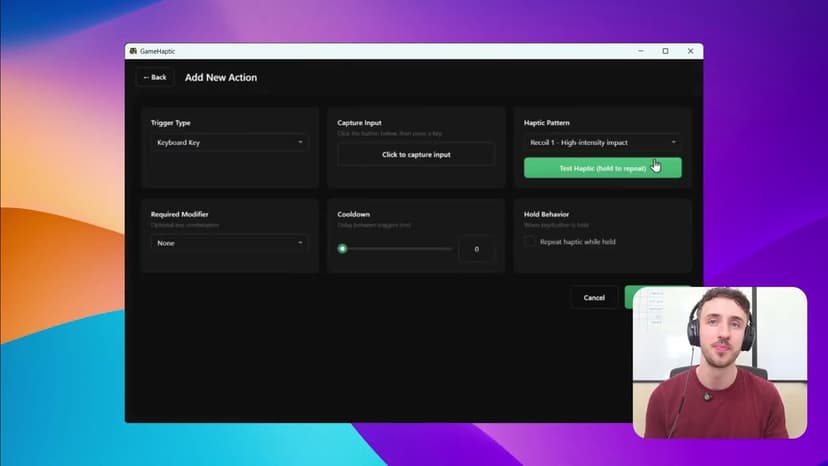
Task: Minimize the GameHaptic window
Action: 641,51
